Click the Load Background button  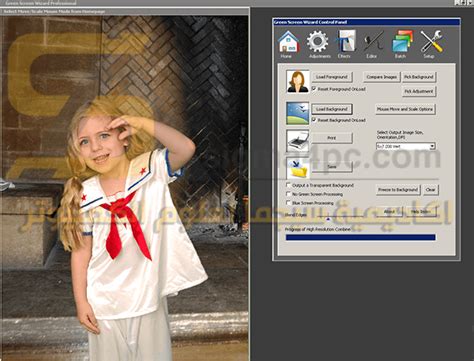click(332, 109)
